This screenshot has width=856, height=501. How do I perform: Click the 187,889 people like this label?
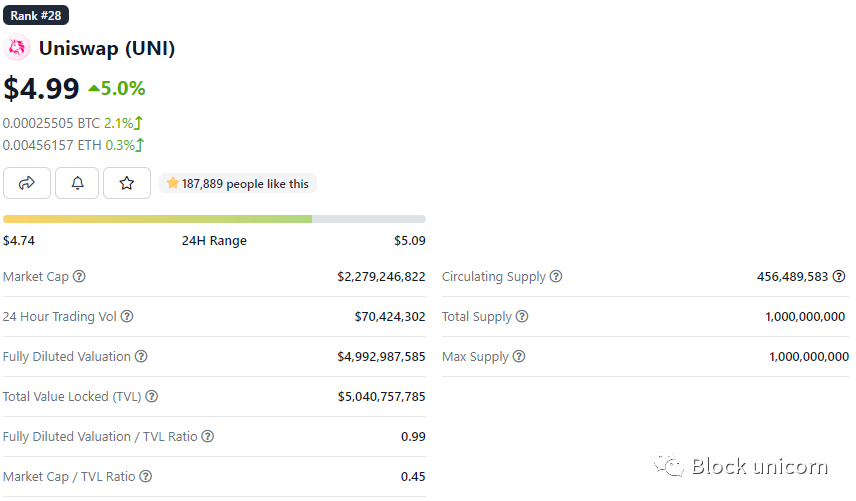pos(238,184)
